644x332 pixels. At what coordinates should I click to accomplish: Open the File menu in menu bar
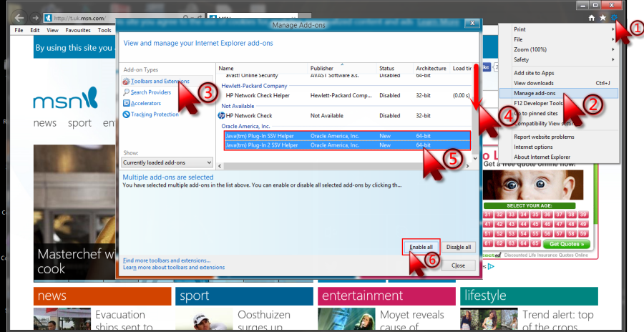click(19, 30)
